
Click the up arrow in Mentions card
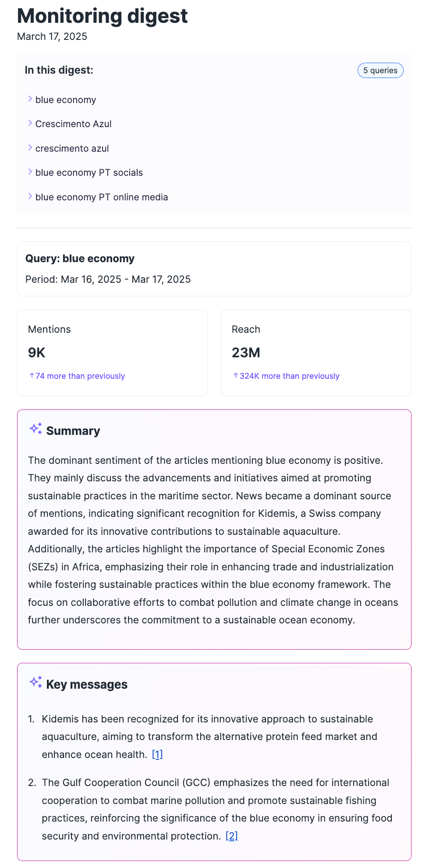(32, 376)
